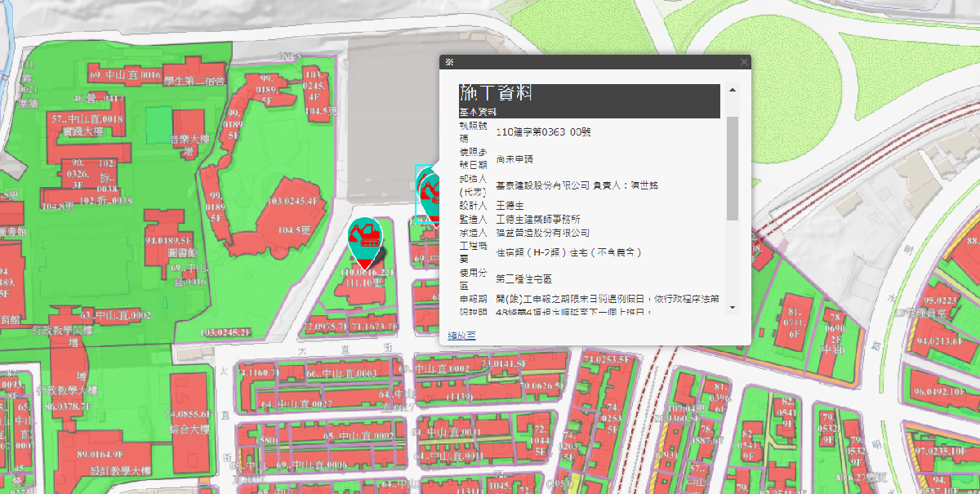Screen dimensions: 980x494
Task: Click the popup title bar ※ symbol
Action: [448, 62]
